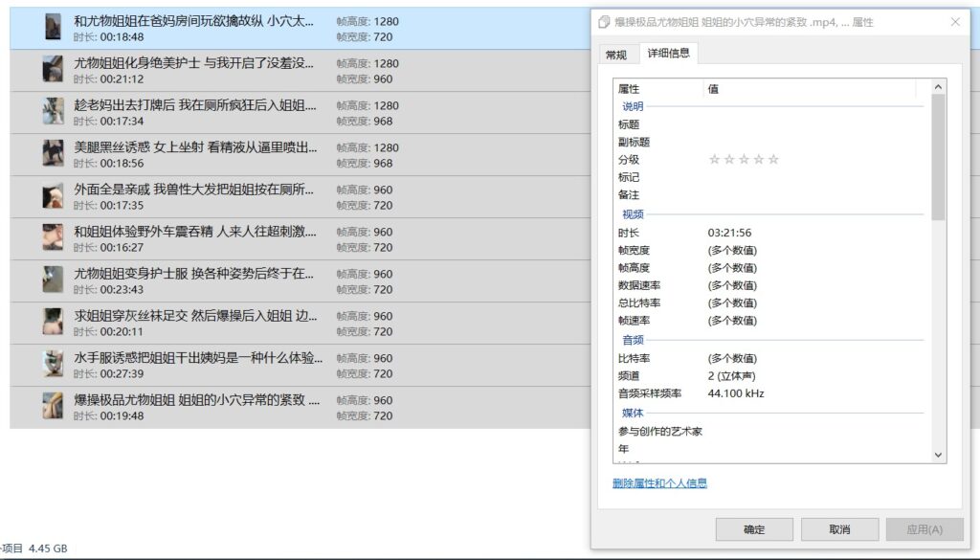Click the scroll-up arrow in properties list

[x=938, y=86]
